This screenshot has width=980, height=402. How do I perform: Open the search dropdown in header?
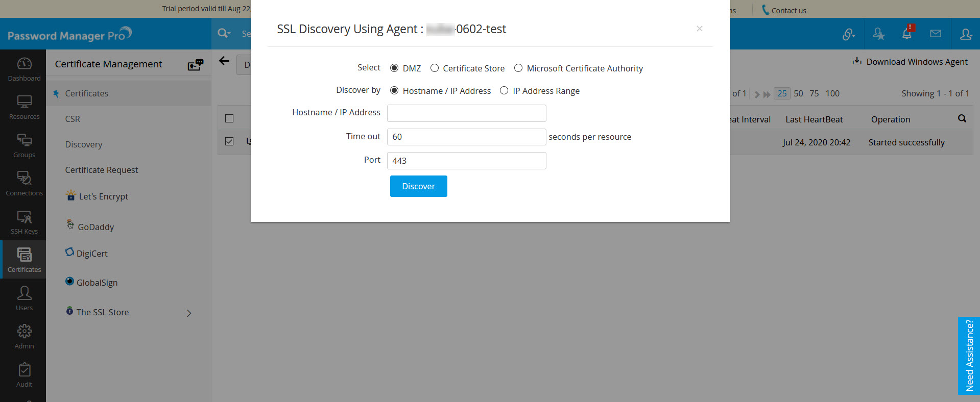click(224, 34)
